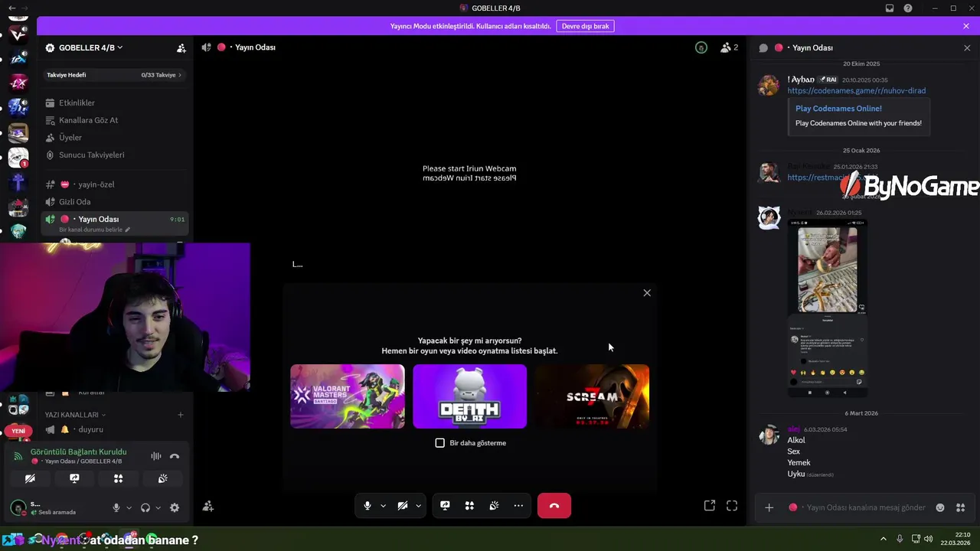Open the soundboard from the call control bar

coord(494,506)
